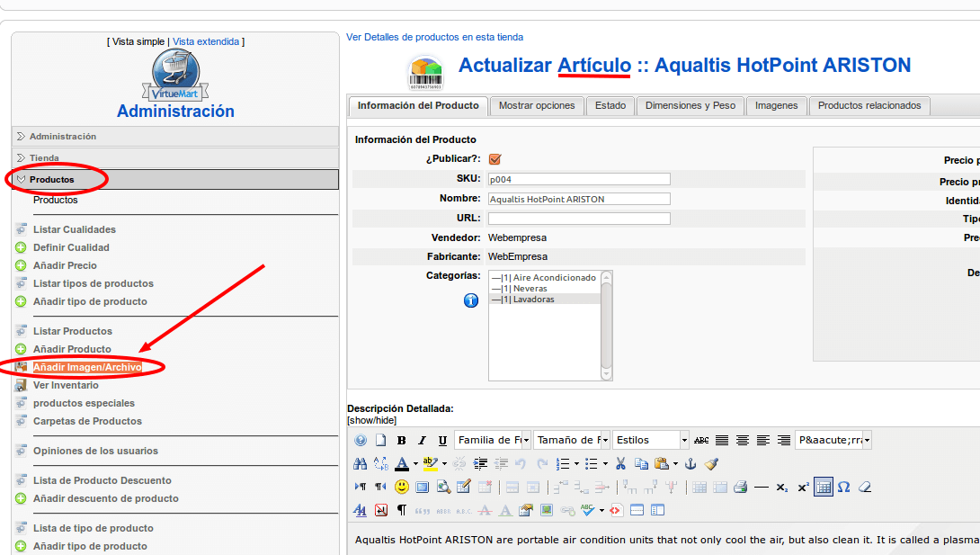Image resolution: width=980 pixels, height=555 pixels.
Task: Apply superscript formatting
Action: 803,487
